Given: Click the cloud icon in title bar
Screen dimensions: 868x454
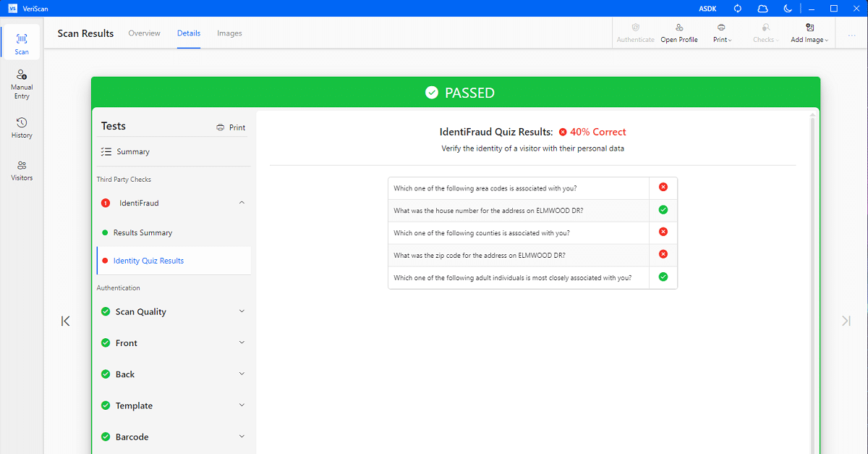Looking at the screenshot, I should pyautogui.click(x=762, y=9).
